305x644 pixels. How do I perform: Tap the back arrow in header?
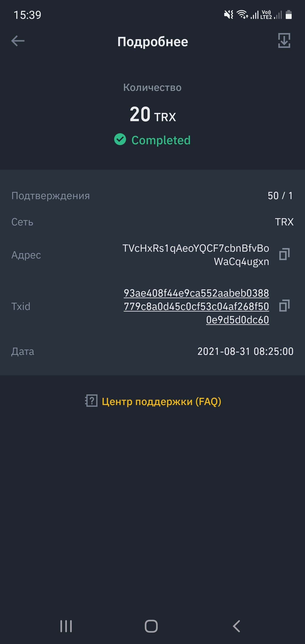[x=18, y=41]
